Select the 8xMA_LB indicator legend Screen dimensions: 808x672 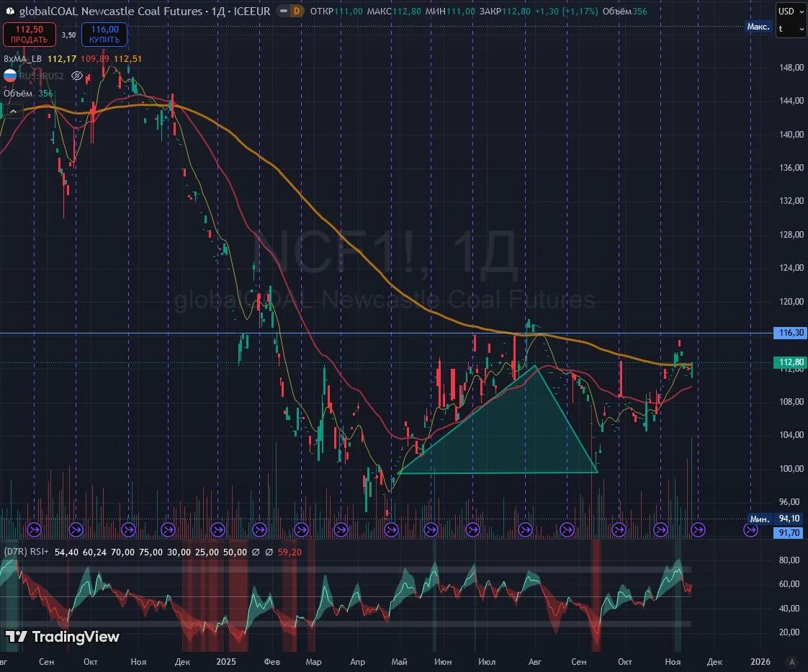click(22, 59)
